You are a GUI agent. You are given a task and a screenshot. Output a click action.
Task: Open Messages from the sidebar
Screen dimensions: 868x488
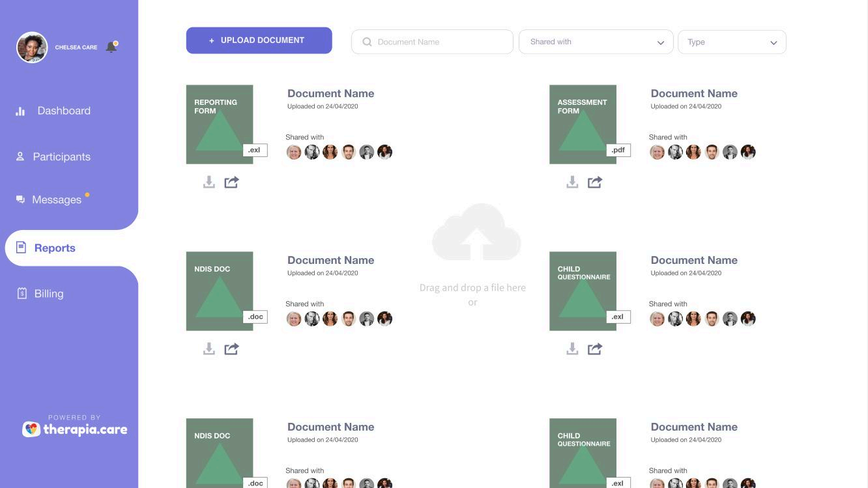click(57, 200)
